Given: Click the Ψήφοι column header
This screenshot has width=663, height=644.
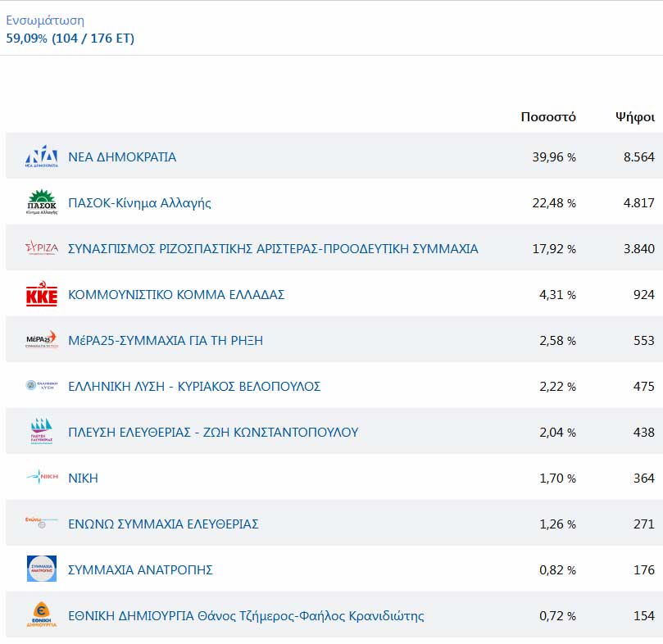Looking at the screenshot, I should (634, 117).
